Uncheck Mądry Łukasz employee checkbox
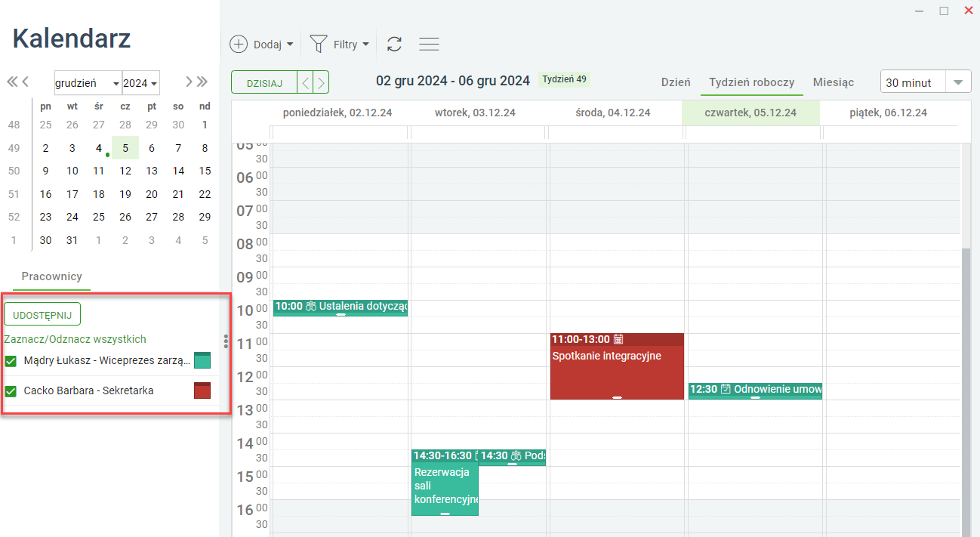 click(x=11, y=361)
